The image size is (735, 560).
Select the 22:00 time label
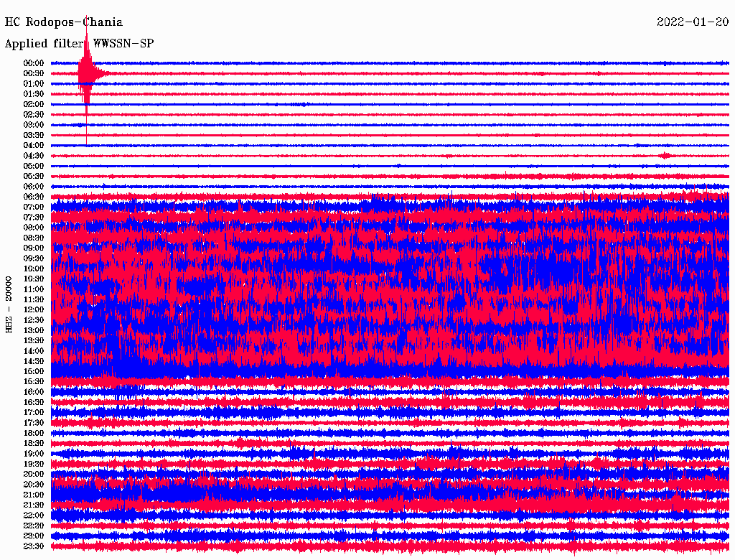pyautogui.click(x=34, y=515)
